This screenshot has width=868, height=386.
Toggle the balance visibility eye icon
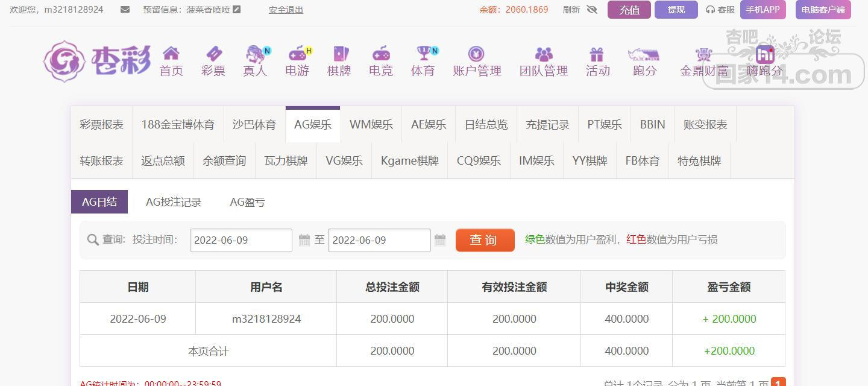pyautogui.click(x=591, y=10)
